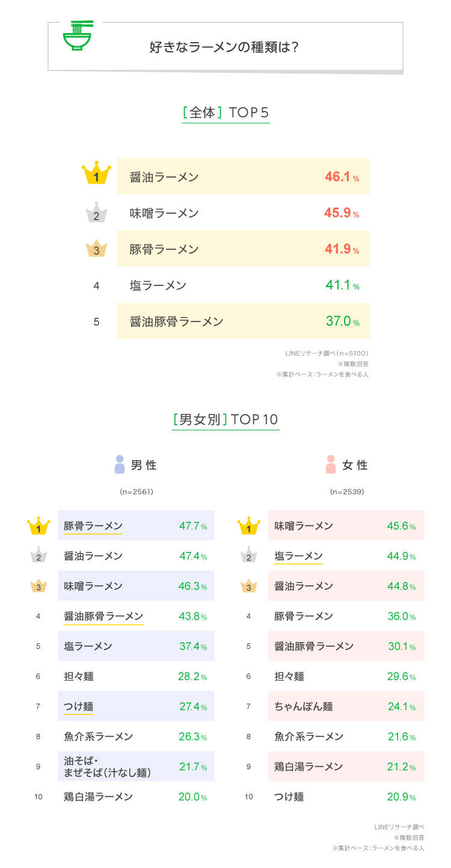Click ちゃんぽん麺 in the women's list
The width and height of the screenshot is (451, 868).
304,706
